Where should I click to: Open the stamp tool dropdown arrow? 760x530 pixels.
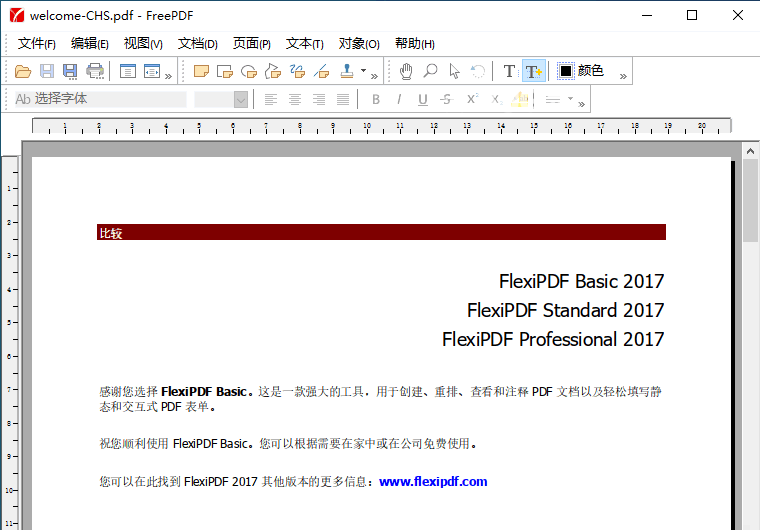(x=364, y=71)
